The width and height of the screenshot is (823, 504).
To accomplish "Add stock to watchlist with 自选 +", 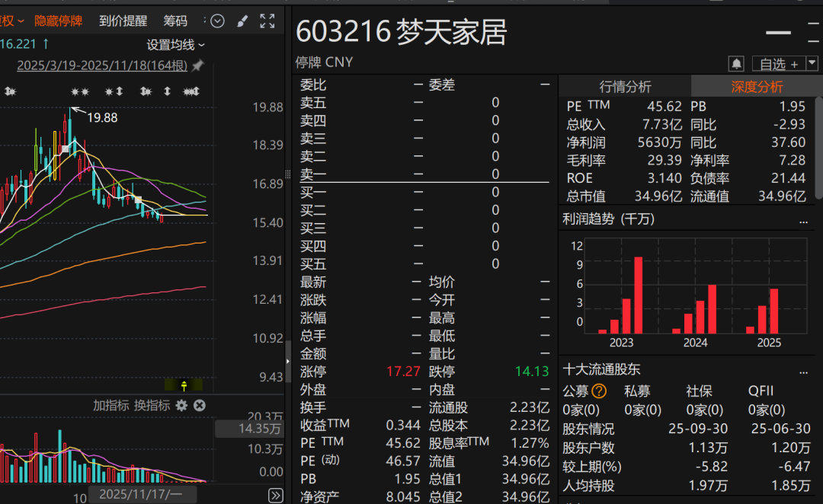I will (779, 64).
